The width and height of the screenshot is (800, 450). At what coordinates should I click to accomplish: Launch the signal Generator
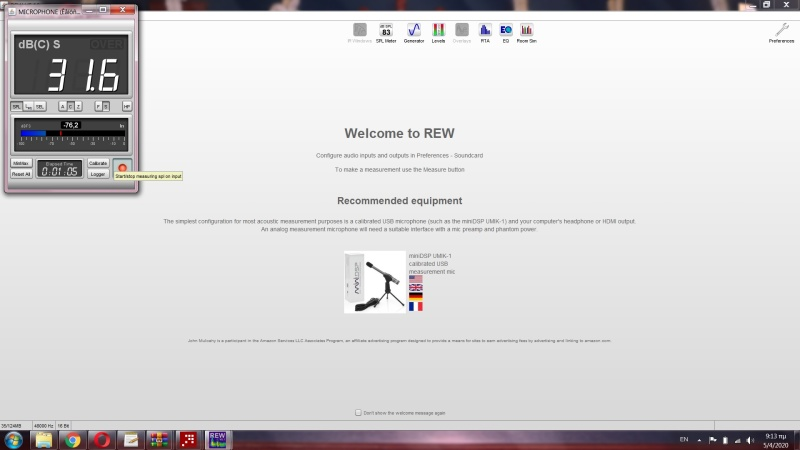coord(413,32)
